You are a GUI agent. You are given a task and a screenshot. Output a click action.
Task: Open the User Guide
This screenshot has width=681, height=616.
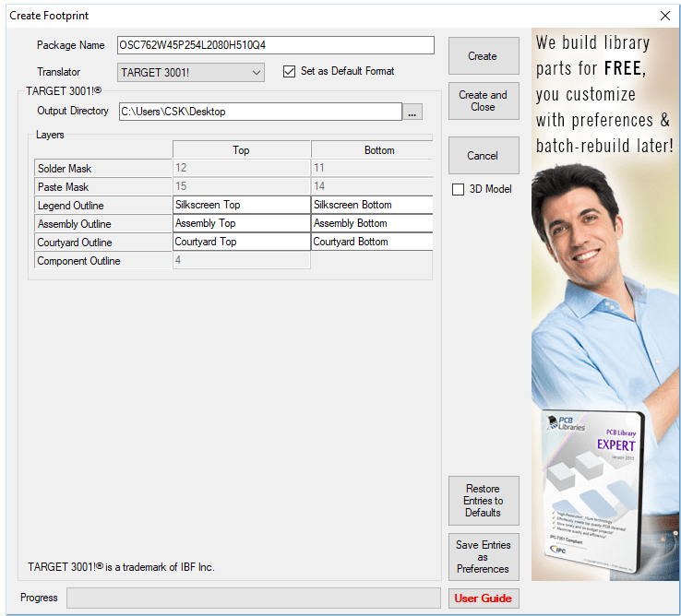[x=484, y=598]
